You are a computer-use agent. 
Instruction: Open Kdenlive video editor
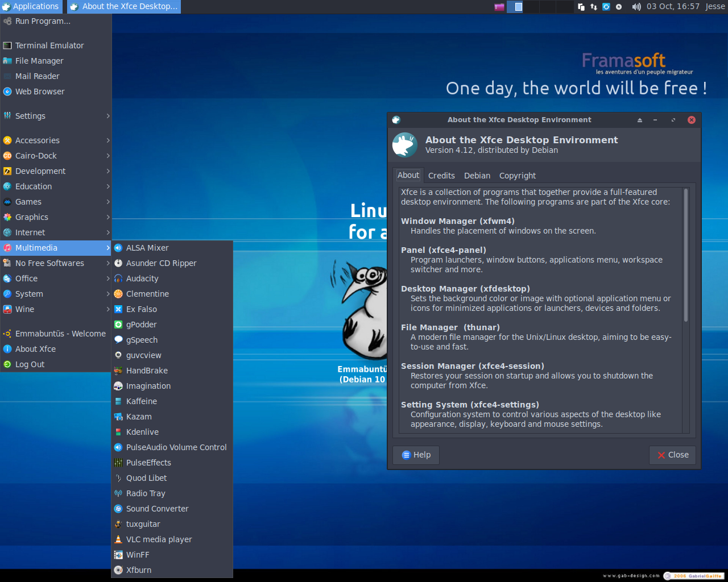click(x=172, y=432)
